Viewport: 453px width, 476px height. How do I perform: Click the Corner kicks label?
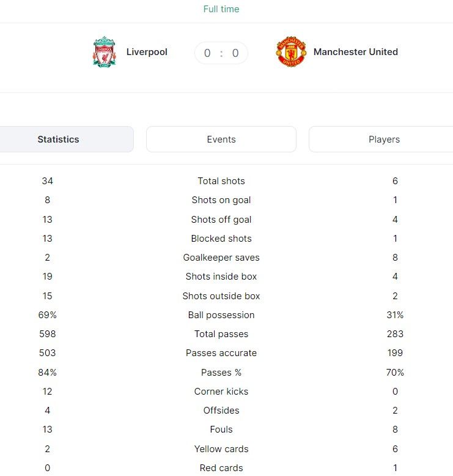[221, 392]
